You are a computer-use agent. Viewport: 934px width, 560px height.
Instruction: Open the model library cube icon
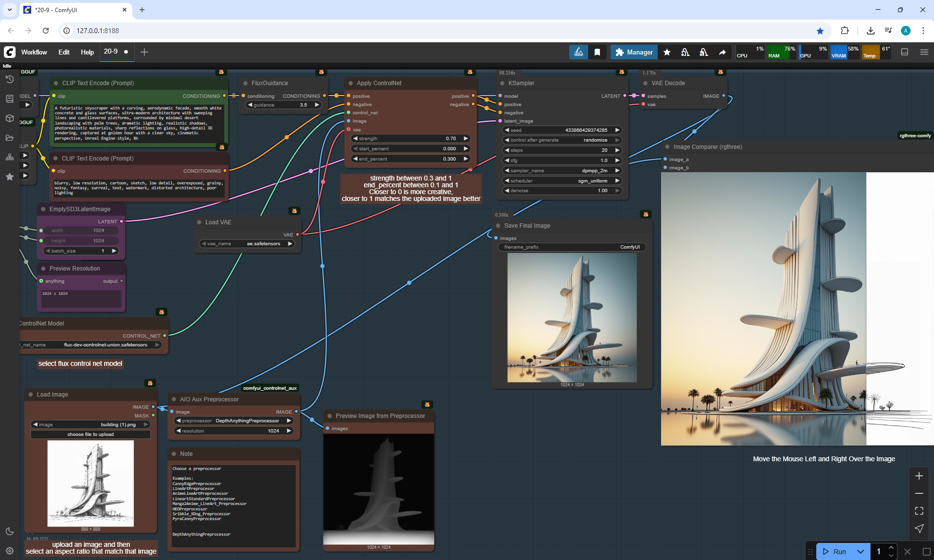9,118
